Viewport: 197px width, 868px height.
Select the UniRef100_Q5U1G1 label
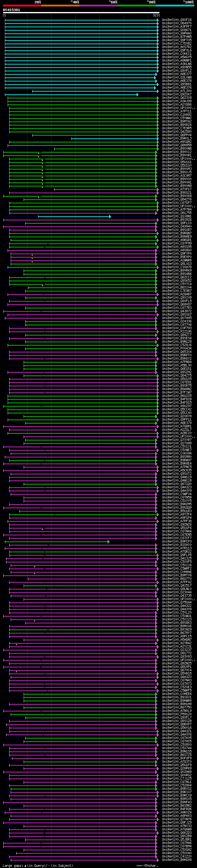[177, 162]
